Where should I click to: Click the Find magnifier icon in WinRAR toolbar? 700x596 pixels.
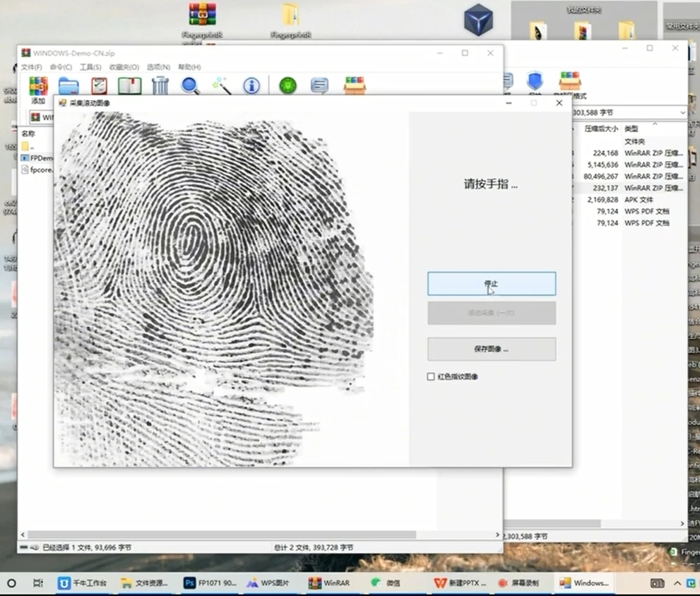pos(191,86)
